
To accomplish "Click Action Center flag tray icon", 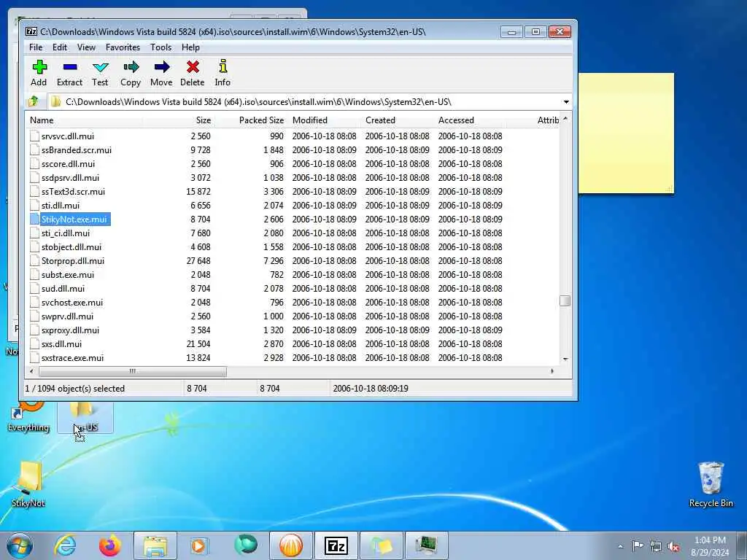I will tap(638, 545).
